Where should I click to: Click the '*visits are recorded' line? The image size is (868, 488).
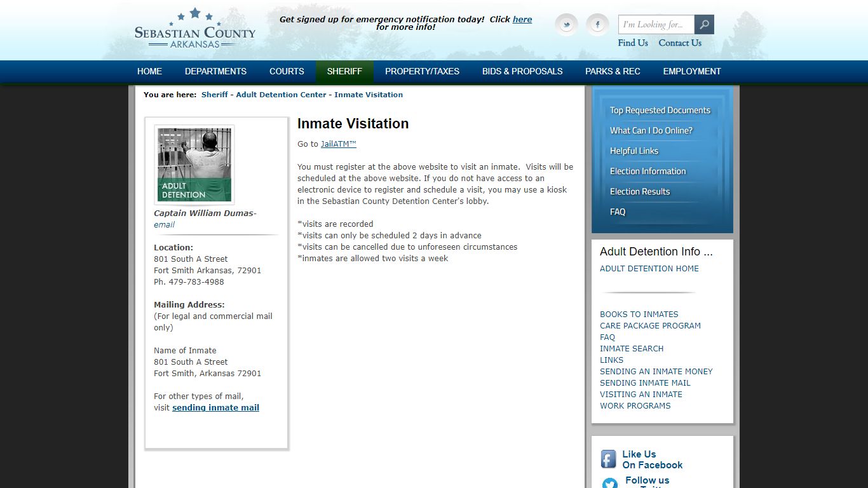[x=336, y=224]
